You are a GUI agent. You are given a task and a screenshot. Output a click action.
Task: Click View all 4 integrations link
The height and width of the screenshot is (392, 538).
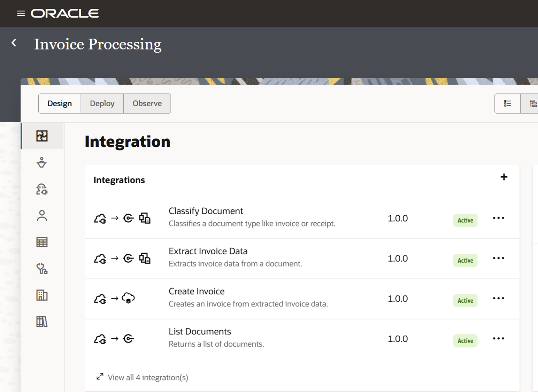coord(147,377)
